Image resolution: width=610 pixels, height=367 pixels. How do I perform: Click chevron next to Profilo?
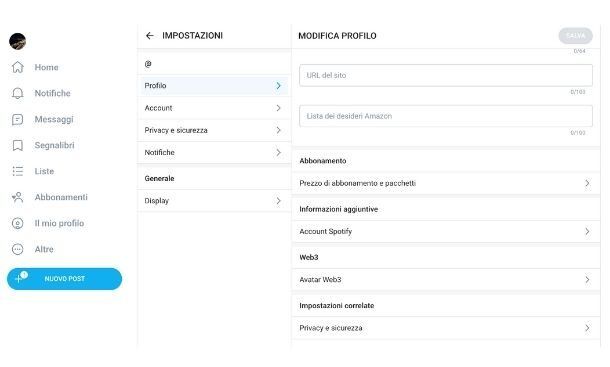pos(279,86)
